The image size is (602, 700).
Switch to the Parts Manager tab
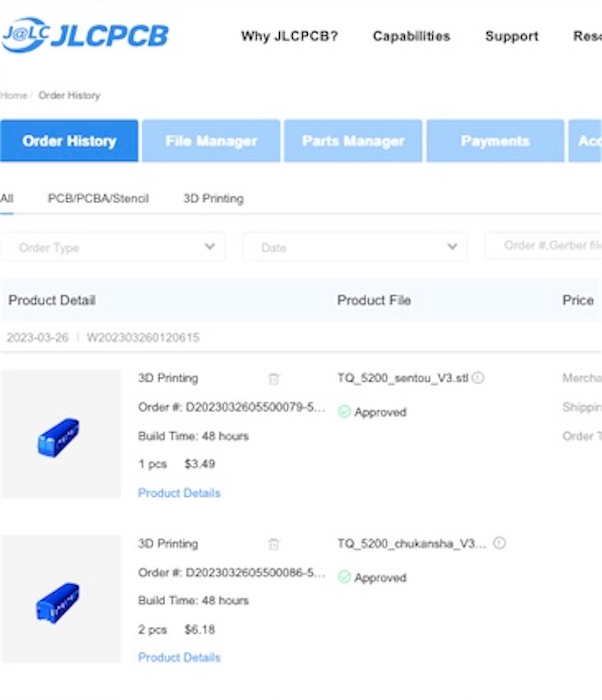tap(353, 141)
